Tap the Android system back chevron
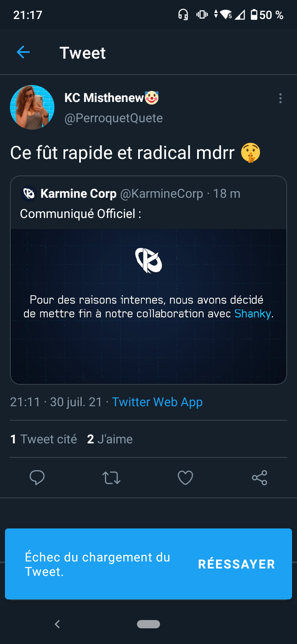This screenshot has height=644, width=297. click(57, 624)
